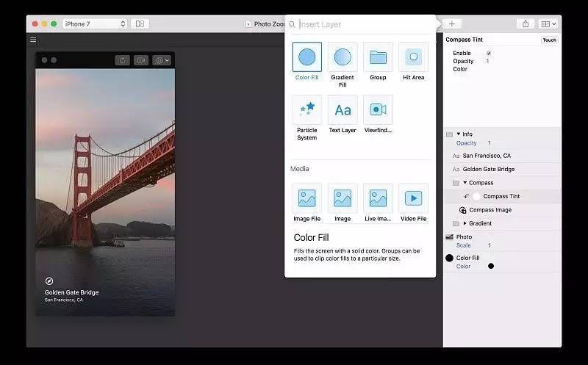
Task: Select the Compass Image layer
Action: click(490, 210)
